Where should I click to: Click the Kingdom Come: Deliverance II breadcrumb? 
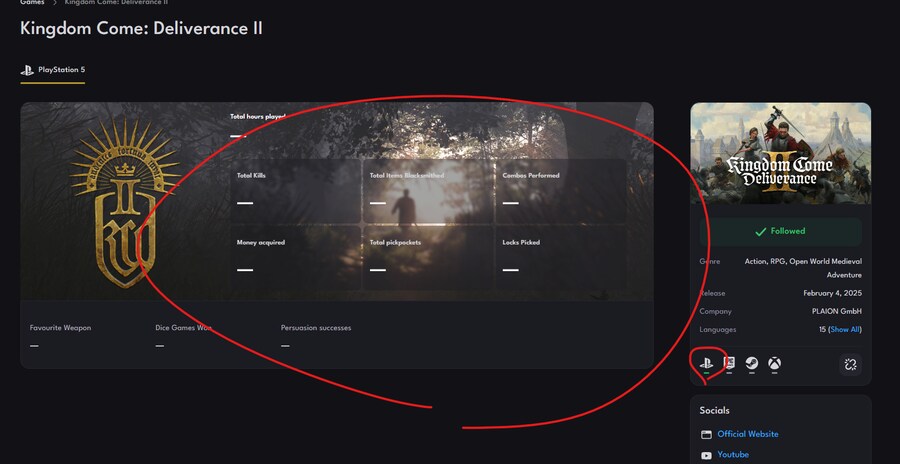[117, 2]
